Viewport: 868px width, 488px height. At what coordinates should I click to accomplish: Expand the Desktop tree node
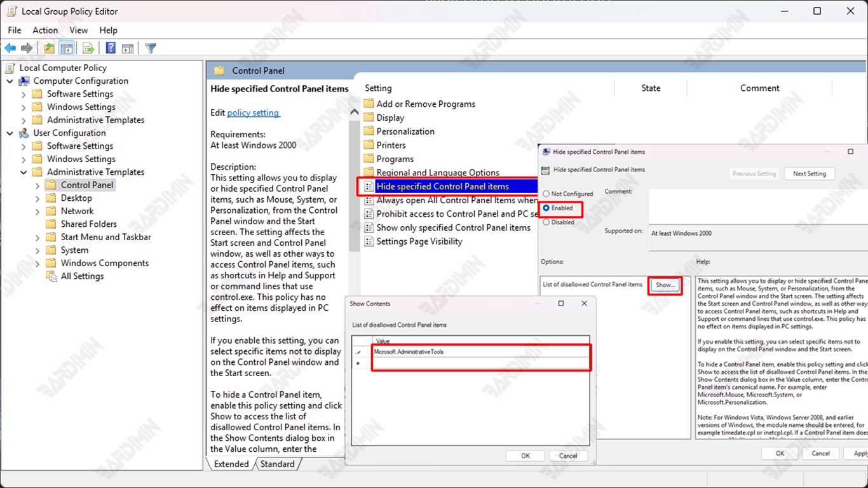(x=37, y=198)
